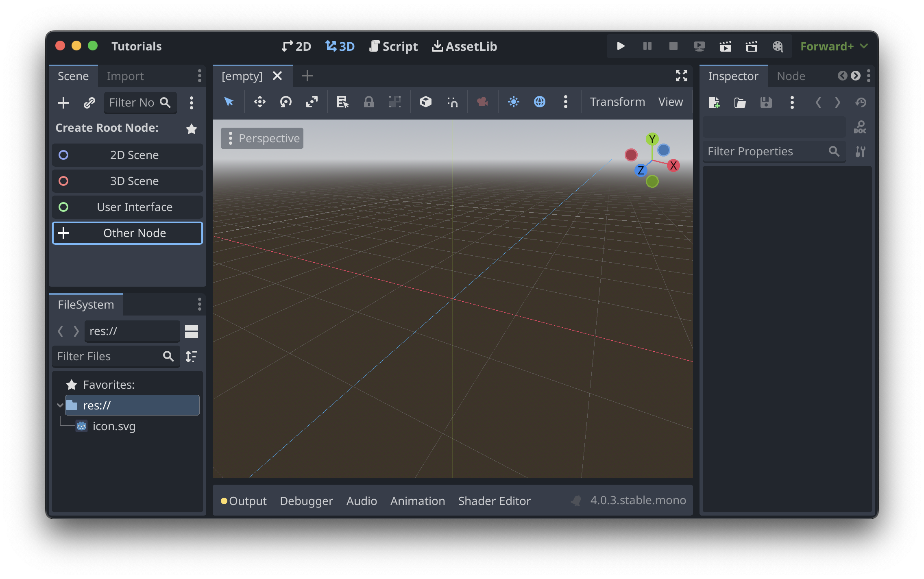Toggle camera preview in the viewport
Viewport: 924px width, 579px height.
click(x=482, y=102)
